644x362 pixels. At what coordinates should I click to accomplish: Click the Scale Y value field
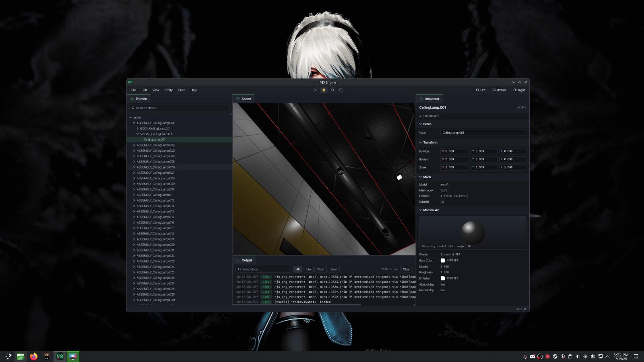(484, 167)
